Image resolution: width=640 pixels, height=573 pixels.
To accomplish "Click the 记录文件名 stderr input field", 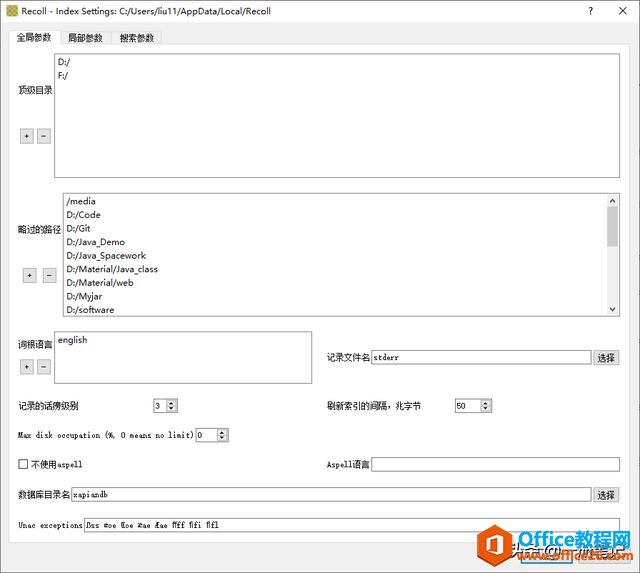I will (481, 358).
